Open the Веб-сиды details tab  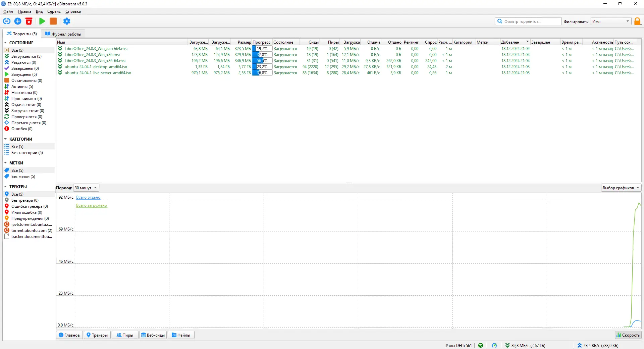point(153,335)
